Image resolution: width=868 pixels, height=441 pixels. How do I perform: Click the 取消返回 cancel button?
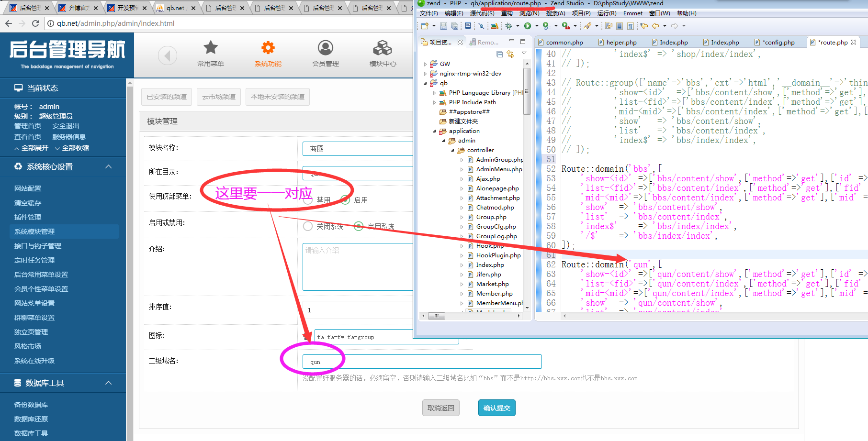point(440,408)
